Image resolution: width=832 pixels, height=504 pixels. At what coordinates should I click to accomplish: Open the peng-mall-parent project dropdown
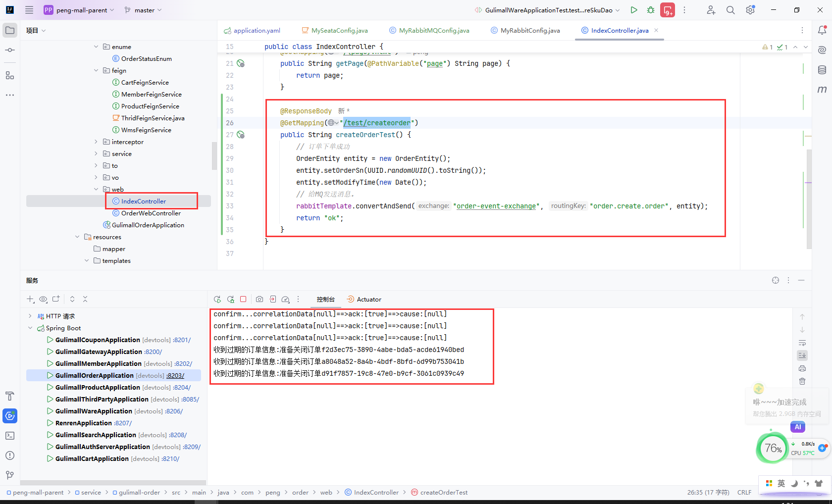[79, 10]
